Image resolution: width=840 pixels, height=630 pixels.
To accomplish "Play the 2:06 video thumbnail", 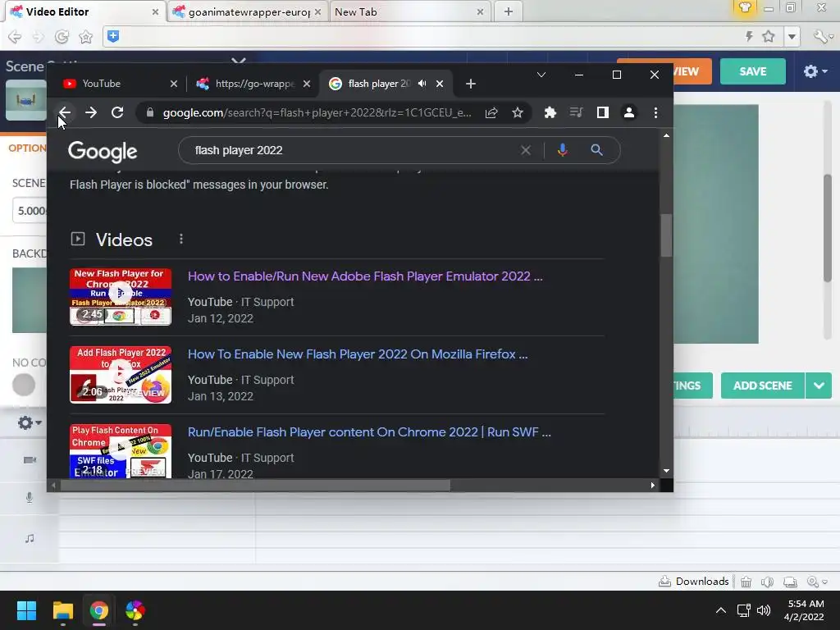I will click(x=121, y=374).
